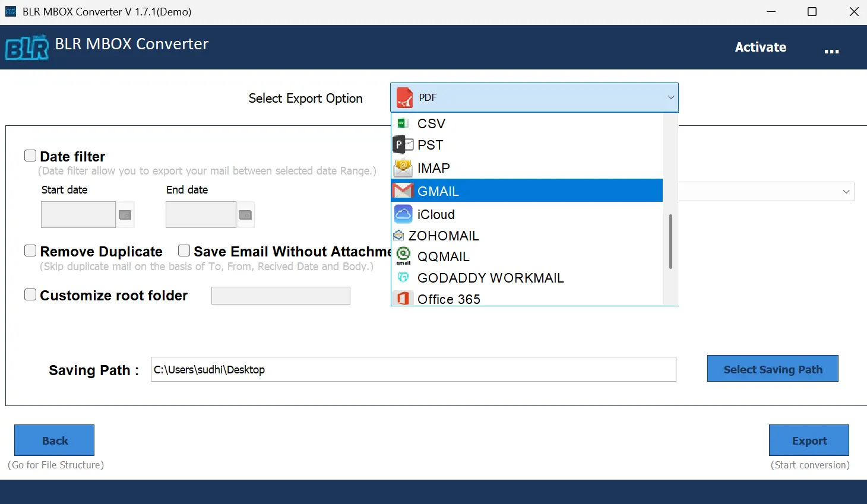The height and width of the screenshot is (504, 867).
Task: Open the Activate menu
Action: coord(761,47)
